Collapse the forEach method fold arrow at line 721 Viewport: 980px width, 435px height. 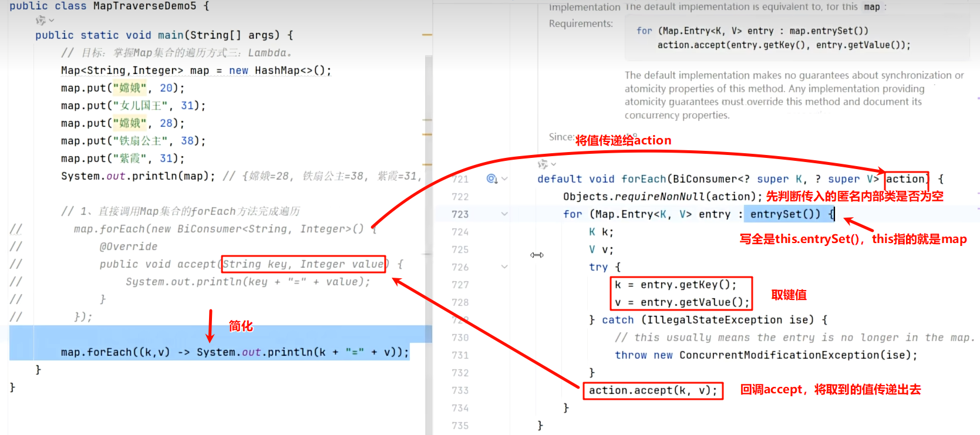pos(504,179)
